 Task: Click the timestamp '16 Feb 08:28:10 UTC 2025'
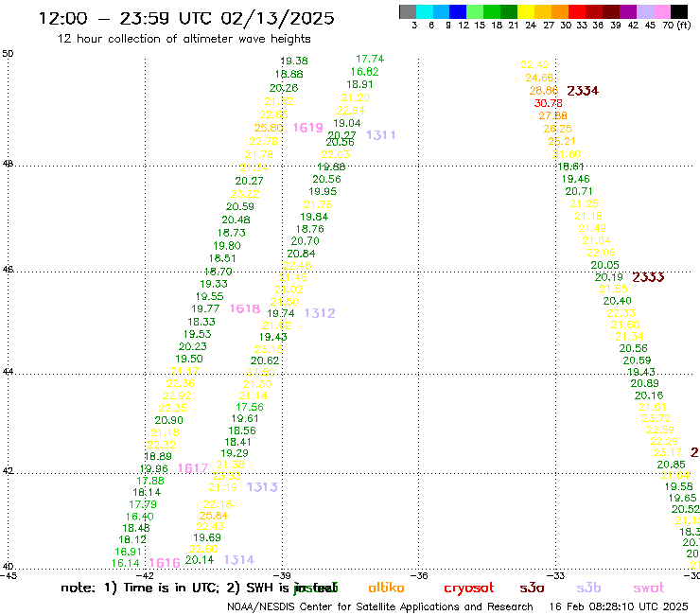click(619, 606)
